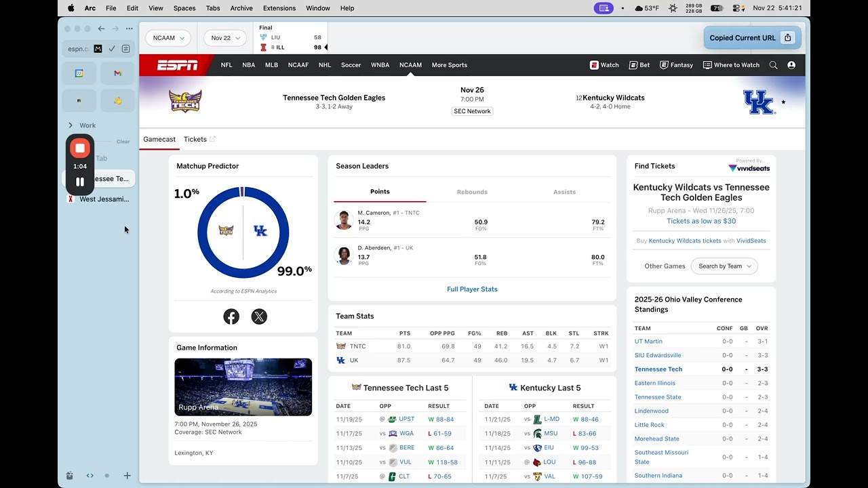This screenshot has width=868, height=488.
Task: Open the LOU opponent link
Action: click(x=549, y=462)
